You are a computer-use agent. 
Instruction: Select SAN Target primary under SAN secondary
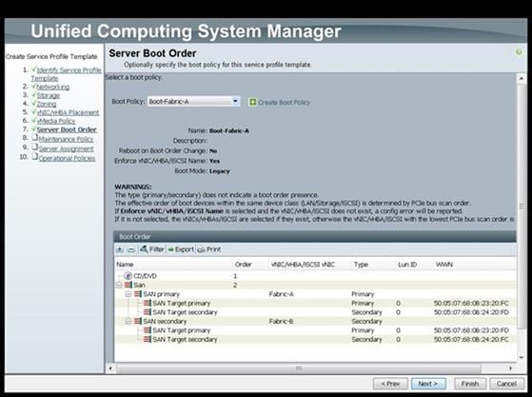[316, 330]
